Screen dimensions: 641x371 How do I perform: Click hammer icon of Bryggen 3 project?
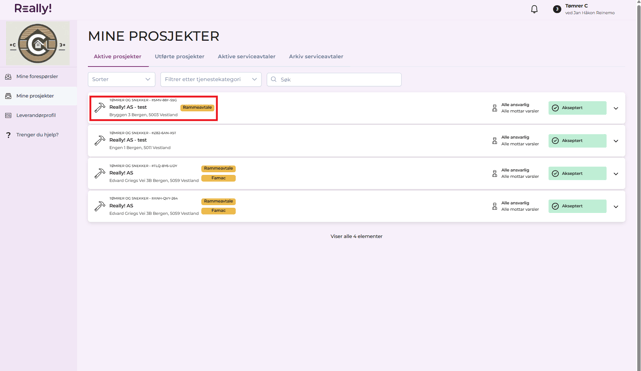tap(99, 108)
